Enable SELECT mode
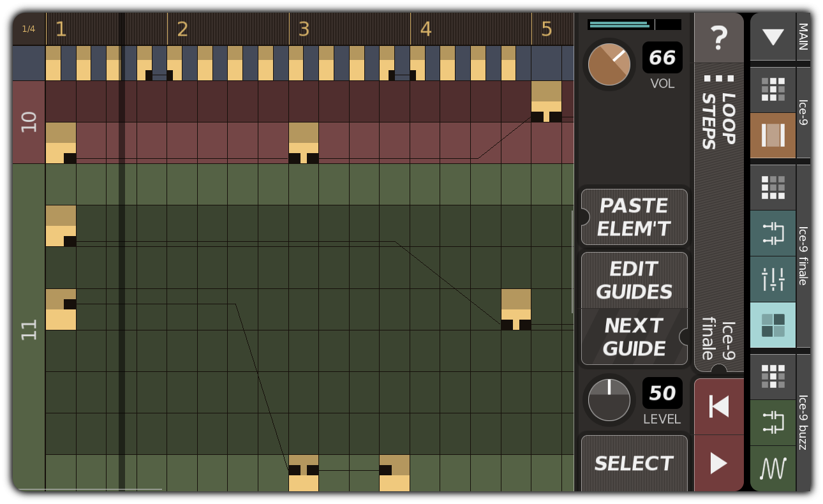Viewport: 823px width, 504px height. [x=634, y=463]
